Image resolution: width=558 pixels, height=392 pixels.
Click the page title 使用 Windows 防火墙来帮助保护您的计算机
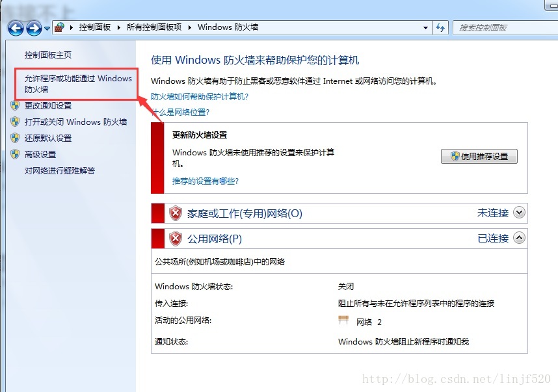point(255,60)
